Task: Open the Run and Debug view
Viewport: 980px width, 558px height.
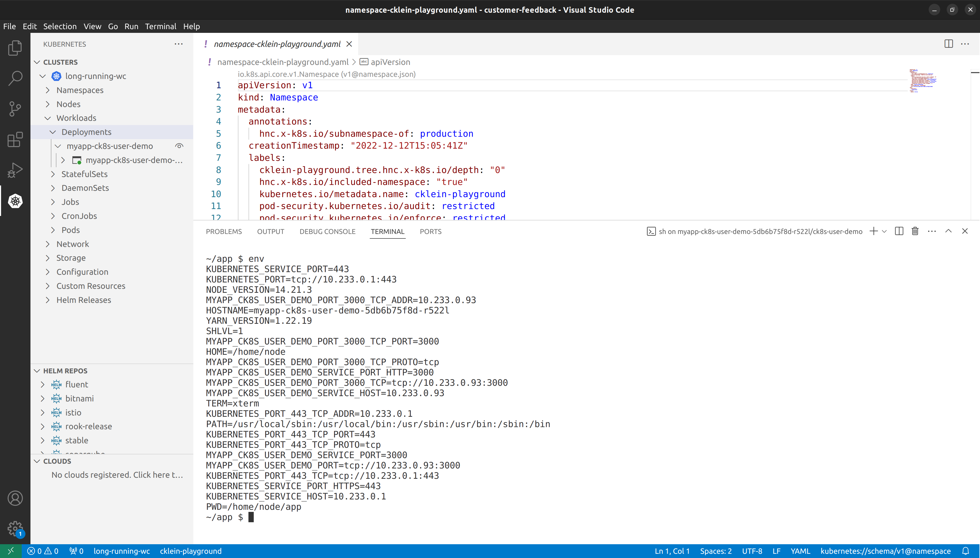Action: pyautogui.click(x=15, y=170)
